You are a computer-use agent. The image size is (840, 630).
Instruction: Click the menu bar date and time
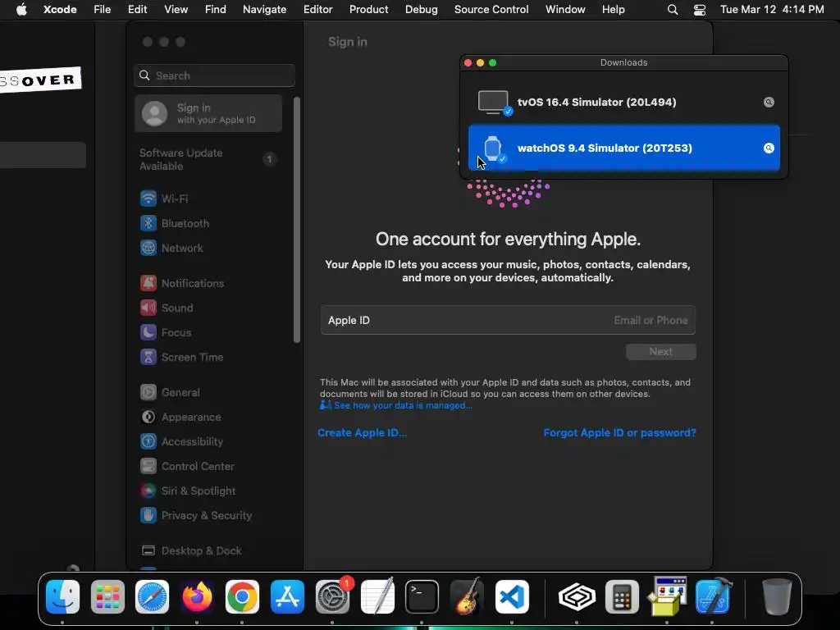(772, 10)
